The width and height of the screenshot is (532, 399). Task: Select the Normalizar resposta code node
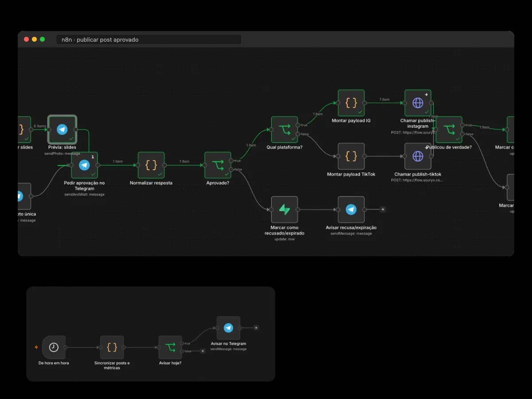[x=151, y=165]
